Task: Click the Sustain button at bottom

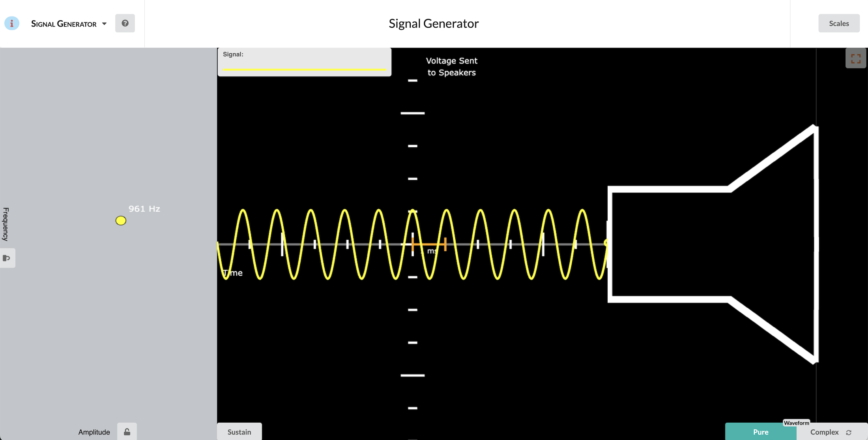Action: [239, 432]
